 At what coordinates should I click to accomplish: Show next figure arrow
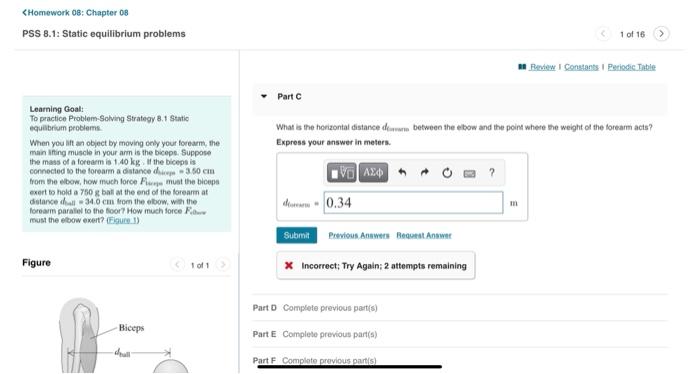tap(223, 265)
